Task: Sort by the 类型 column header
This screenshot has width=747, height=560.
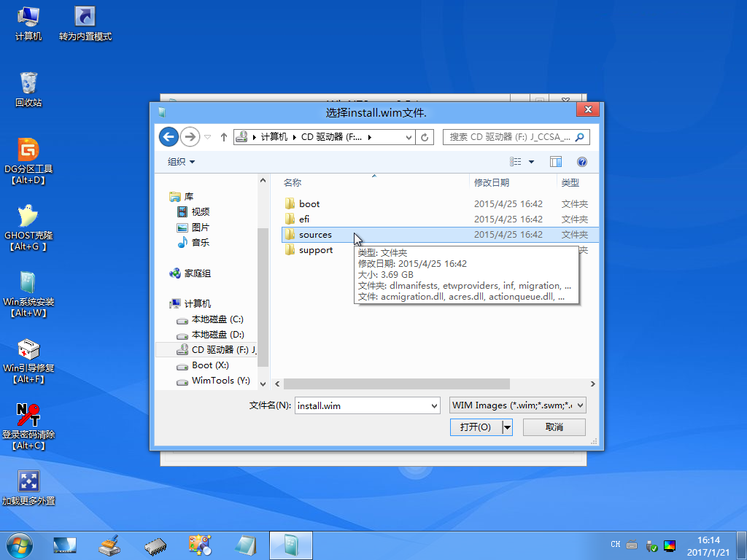Action: pos(578,182)
